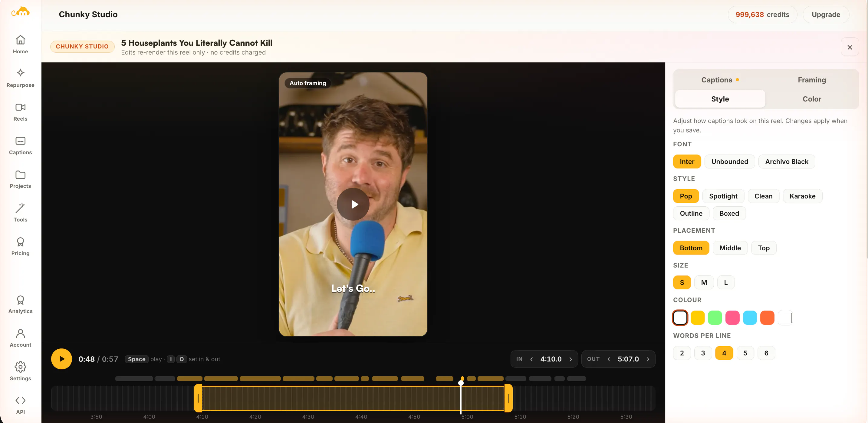Viewport: 868px width, 423px height.
Task: Play the reel with the yellow play button
Action: pyautogui.click(x=61, y=359)
